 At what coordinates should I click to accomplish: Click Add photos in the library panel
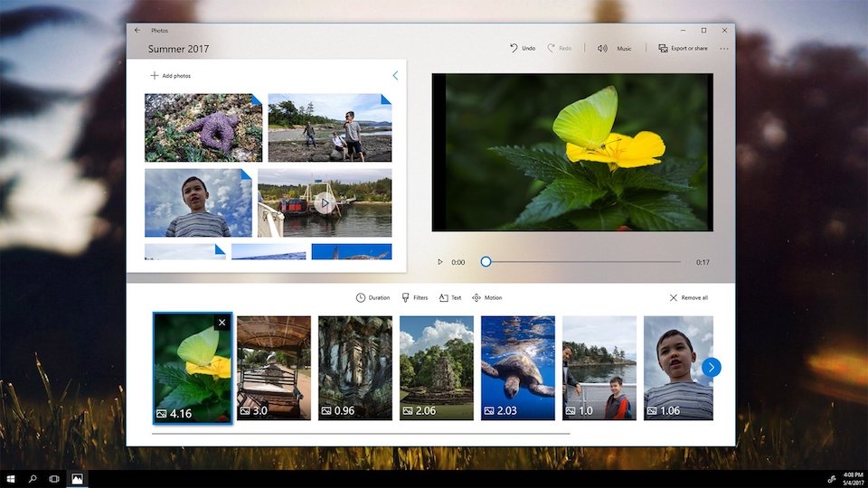170,76
